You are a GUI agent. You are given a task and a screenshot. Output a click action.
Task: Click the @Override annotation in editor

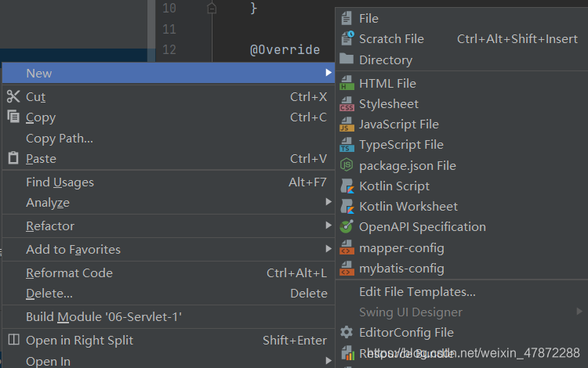pos(285,49)
